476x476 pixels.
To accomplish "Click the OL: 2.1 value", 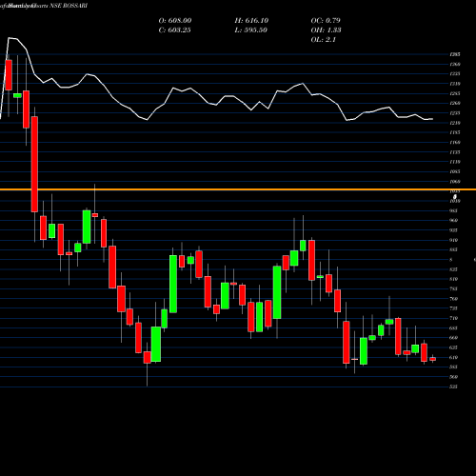I will [324, 40].
